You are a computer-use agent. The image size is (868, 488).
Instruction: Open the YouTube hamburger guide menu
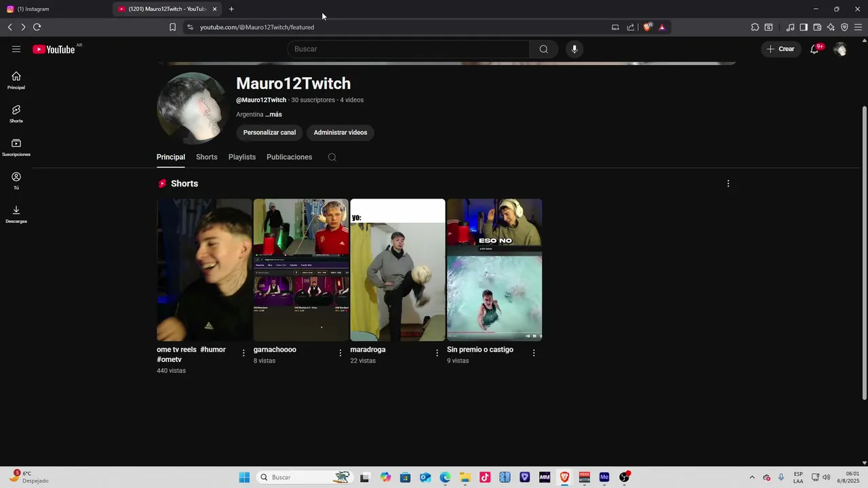click(x=16, y=49)
